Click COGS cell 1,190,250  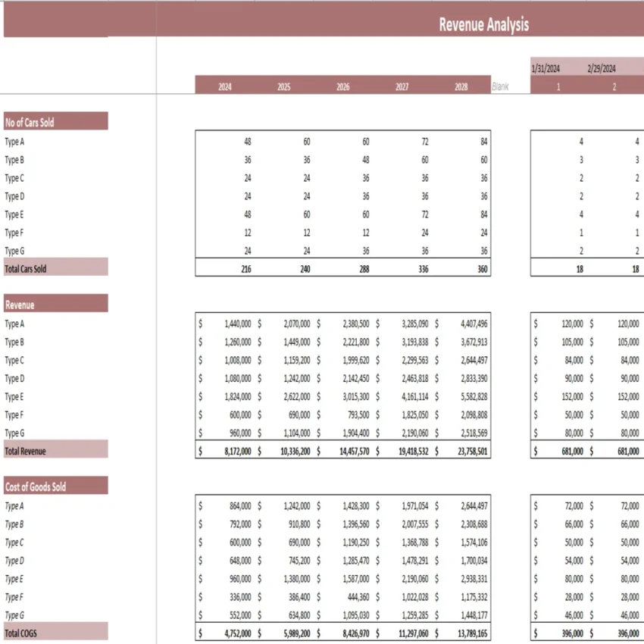[356, 542]
